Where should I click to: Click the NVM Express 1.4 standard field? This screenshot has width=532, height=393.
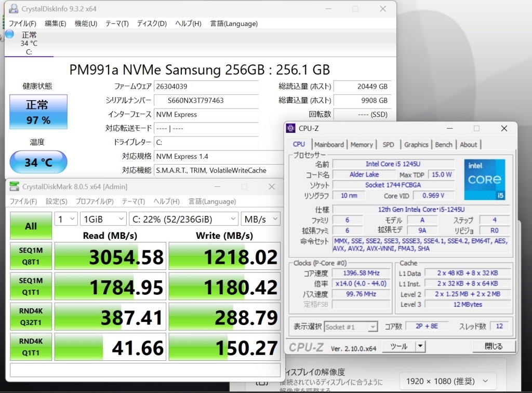219,156
